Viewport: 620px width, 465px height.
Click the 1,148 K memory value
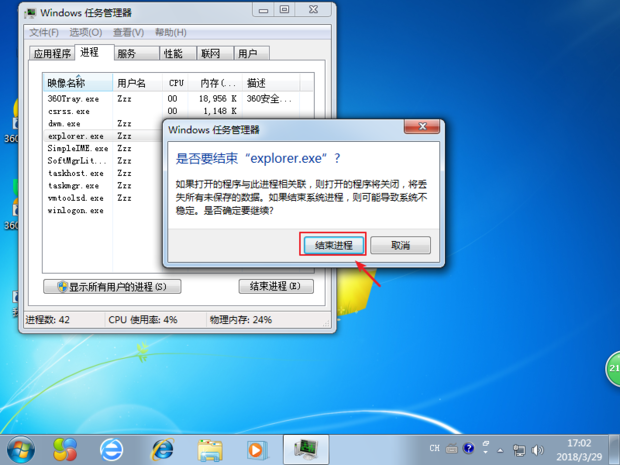coord(220,111)
